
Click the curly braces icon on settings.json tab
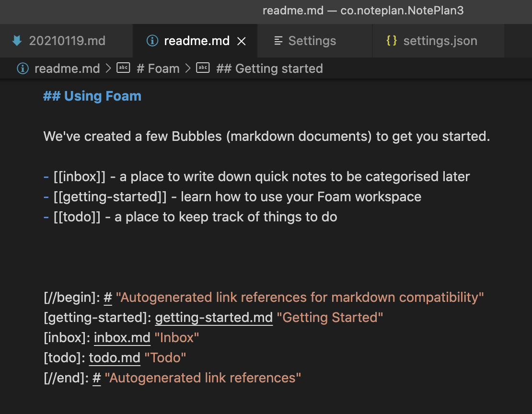pyautogui.click(x=391, y=41)
